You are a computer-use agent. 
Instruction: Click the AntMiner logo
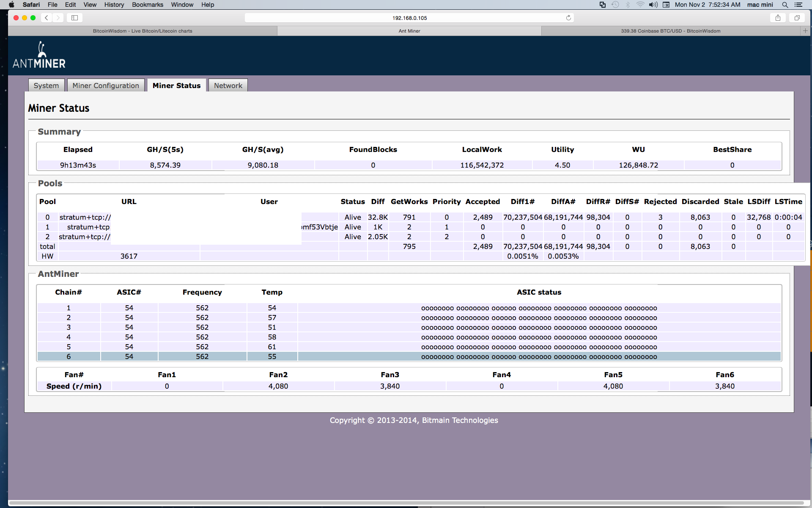pos(39,55)
